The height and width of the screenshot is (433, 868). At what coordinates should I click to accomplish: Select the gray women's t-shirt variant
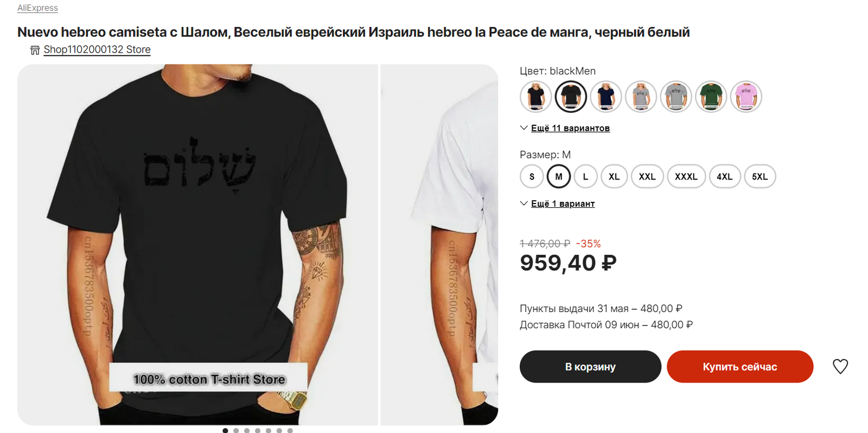641,97
